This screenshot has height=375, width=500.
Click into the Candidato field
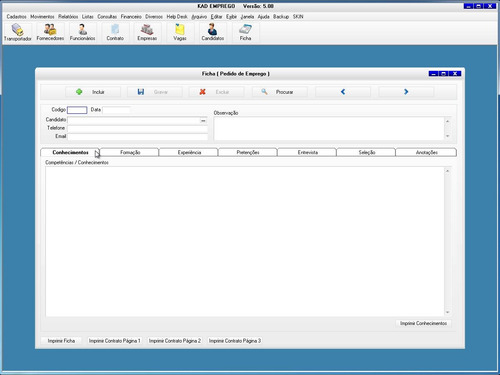133,120
